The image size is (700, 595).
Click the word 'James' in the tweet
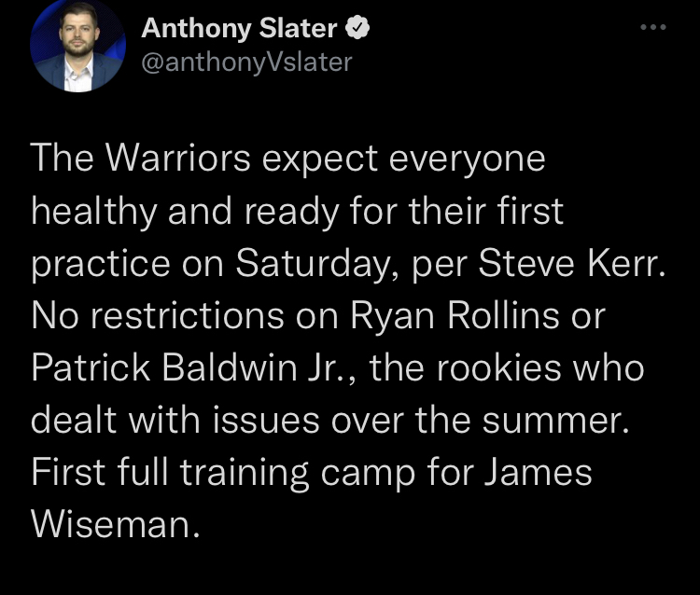click(x=539, y=472)
